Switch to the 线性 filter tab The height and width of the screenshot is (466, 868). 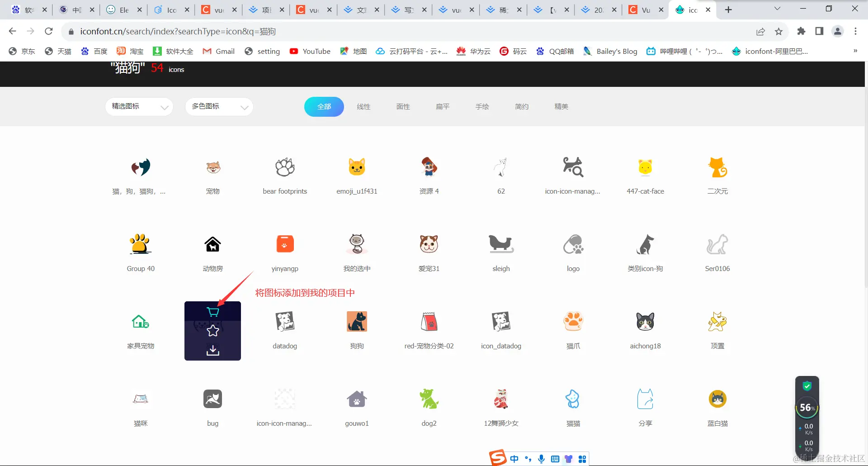363,106
